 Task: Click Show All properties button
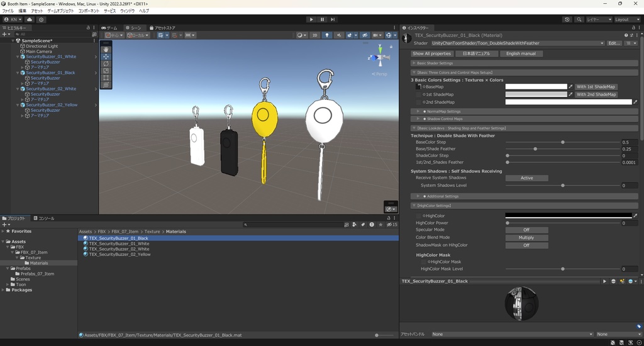(431, 53)
